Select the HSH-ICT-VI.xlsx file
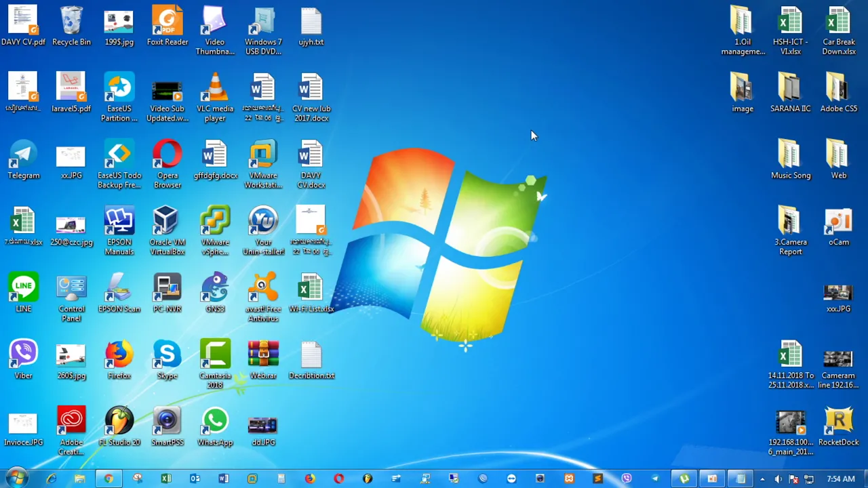The image size is (868, 488). 791,30
